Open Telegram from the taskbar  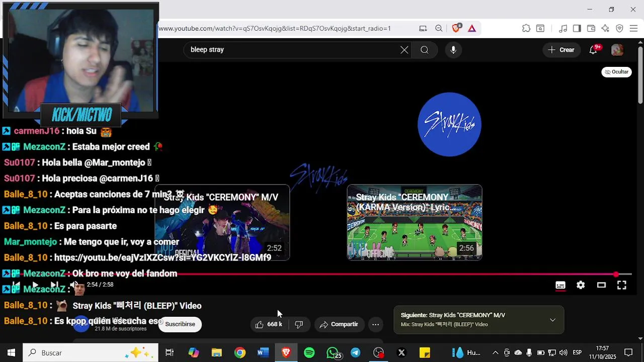coord(356,353)
